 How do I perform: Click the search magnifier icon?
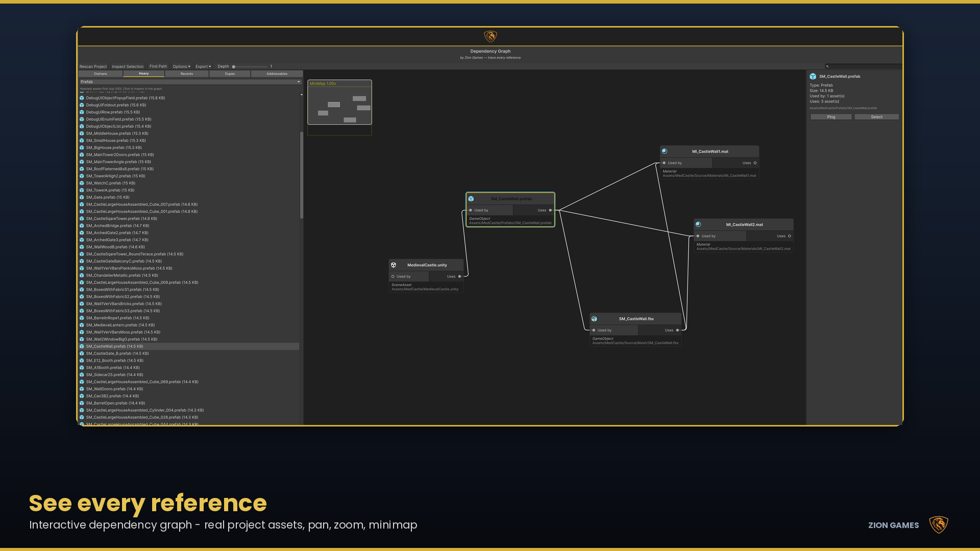[827, 66]
